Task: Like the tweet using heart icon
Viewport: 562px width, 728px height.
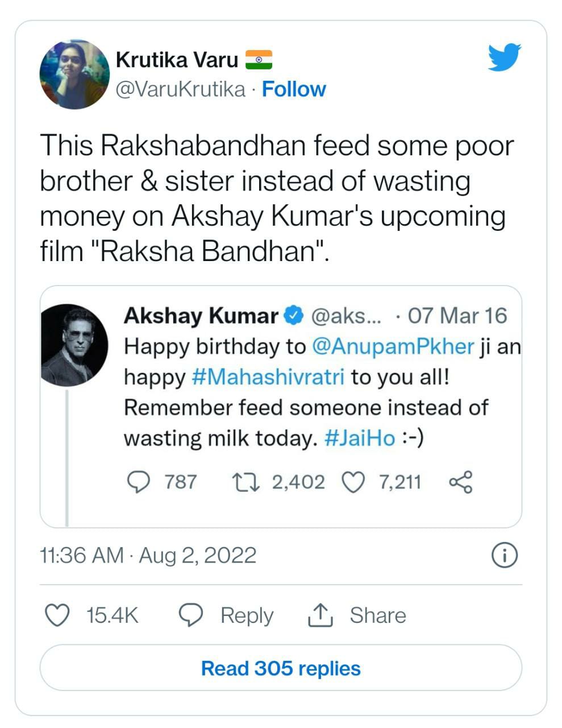Action: pos(57,615)
